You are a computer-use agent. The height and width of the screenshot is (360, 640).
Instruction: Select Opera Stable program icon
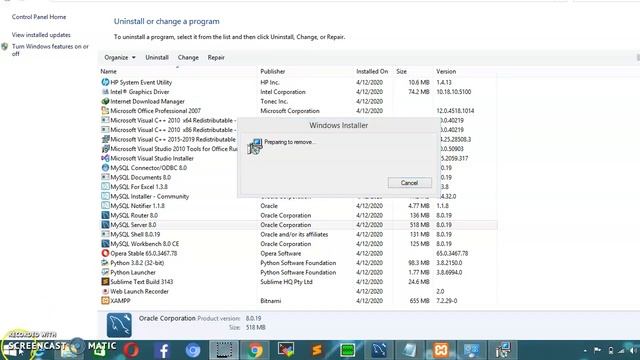pos(105,253)
